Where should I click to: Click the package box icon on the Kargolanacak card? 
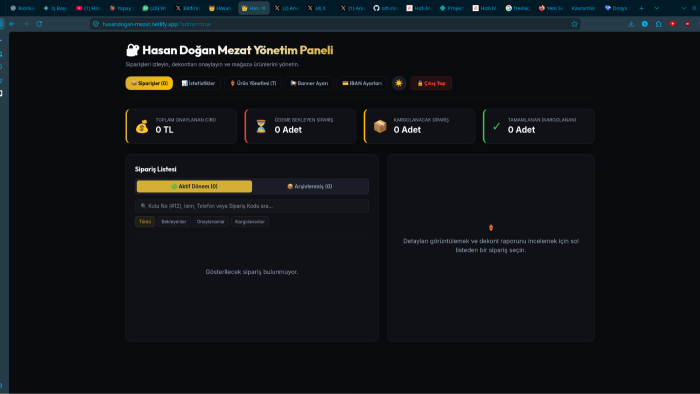[x=380, y=126]
